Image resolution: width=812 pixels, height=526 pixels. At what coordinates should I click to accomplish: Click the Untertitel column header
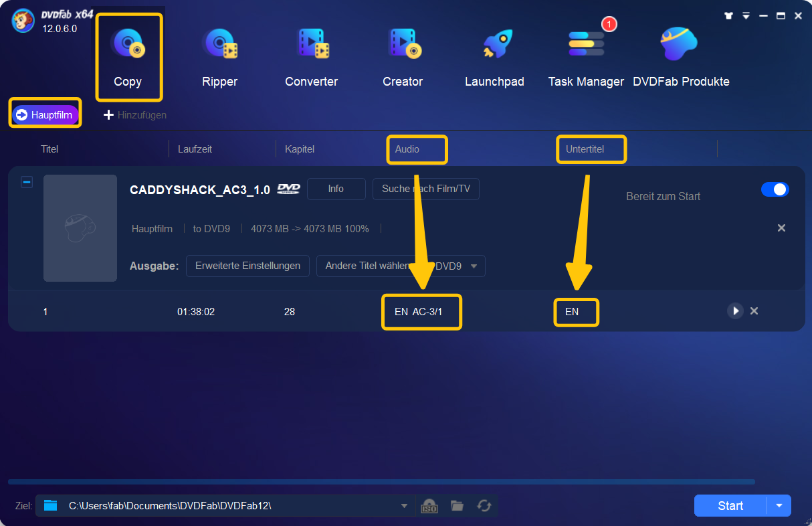(585, 149)
